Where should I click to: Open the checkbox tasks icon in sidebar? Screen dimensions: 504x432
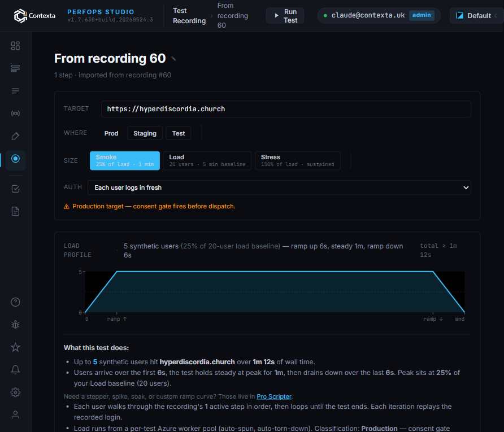tap(15, 189)
